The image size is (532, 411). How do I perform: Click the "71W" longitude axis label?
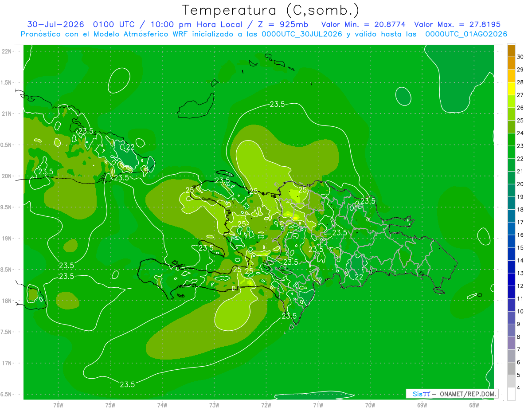[x=318, y=405]
